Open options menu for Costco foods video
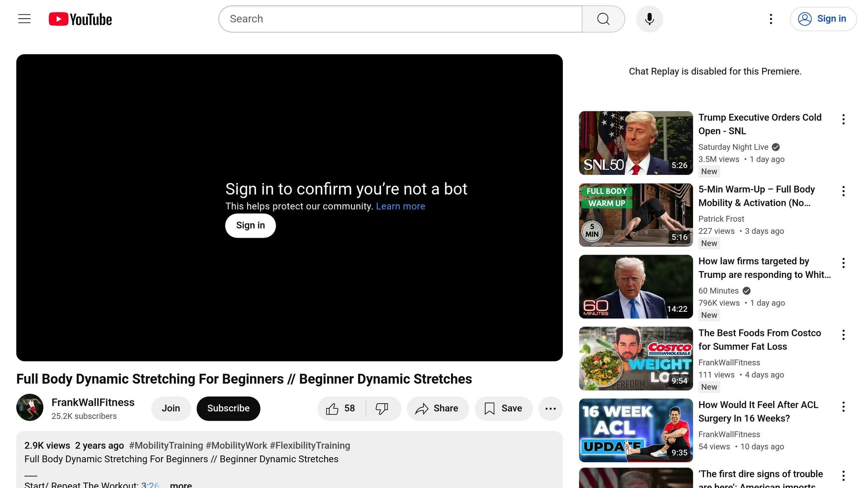The height and width of the screenshot is (488, 868). click(x=843, y=335)
